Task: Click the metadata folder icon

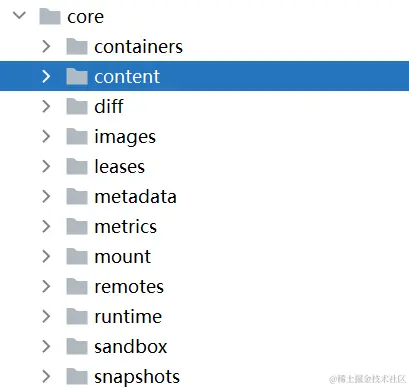Action: click(77, 196)
